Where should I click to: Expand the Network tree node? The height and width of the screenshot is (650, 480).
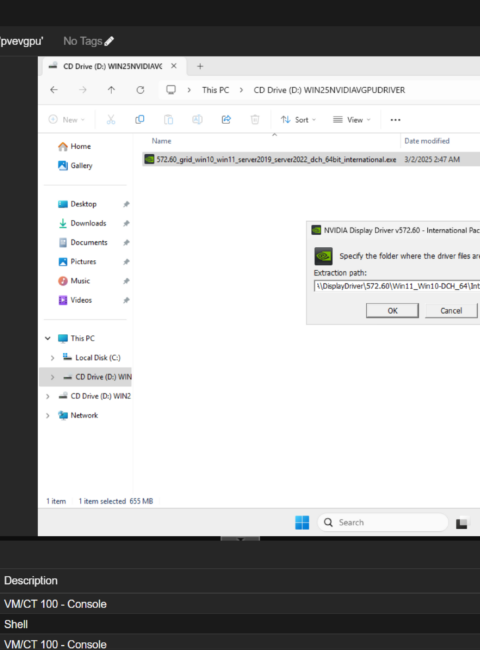pos(48,415)
